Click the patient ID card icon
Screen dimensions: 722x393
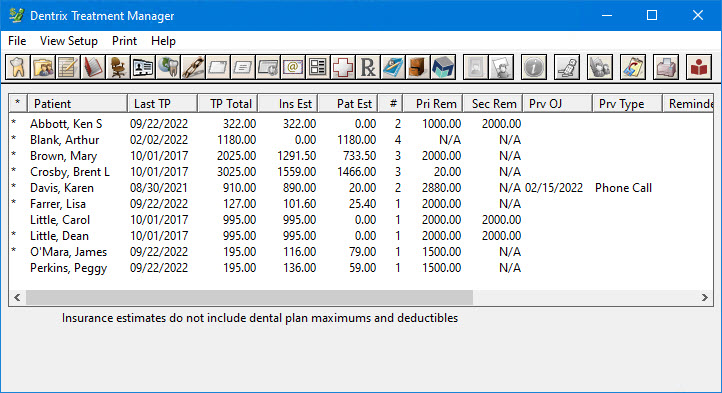(x=143, y=68)
